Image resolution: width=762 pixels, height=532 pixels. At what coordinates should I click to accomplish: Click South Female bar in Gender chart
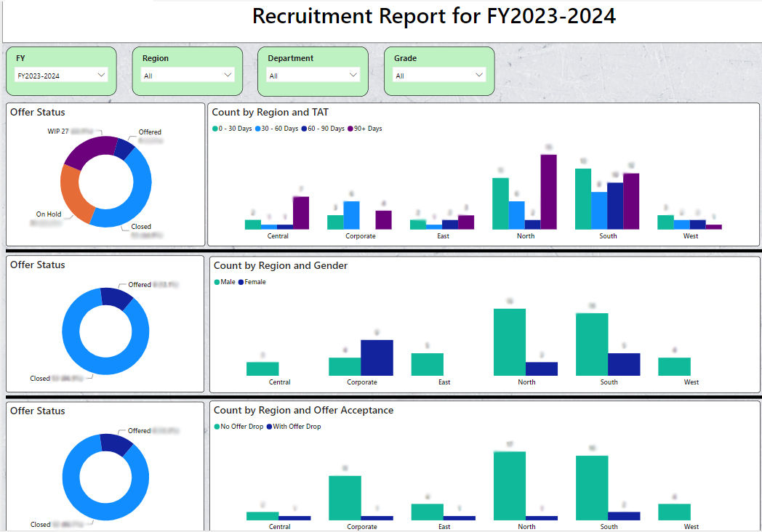pos(624,364)
